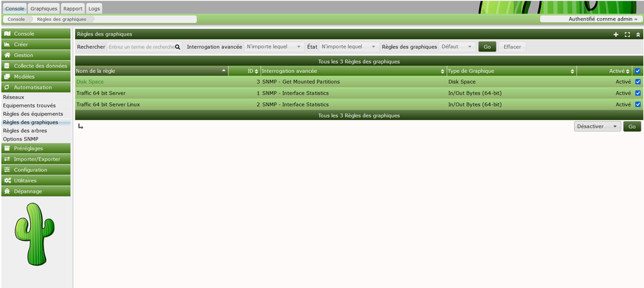Uncheck the Disk Space rule checkbox
The height and width of the screenshot is (288, 644).
[x=638, y=82]
